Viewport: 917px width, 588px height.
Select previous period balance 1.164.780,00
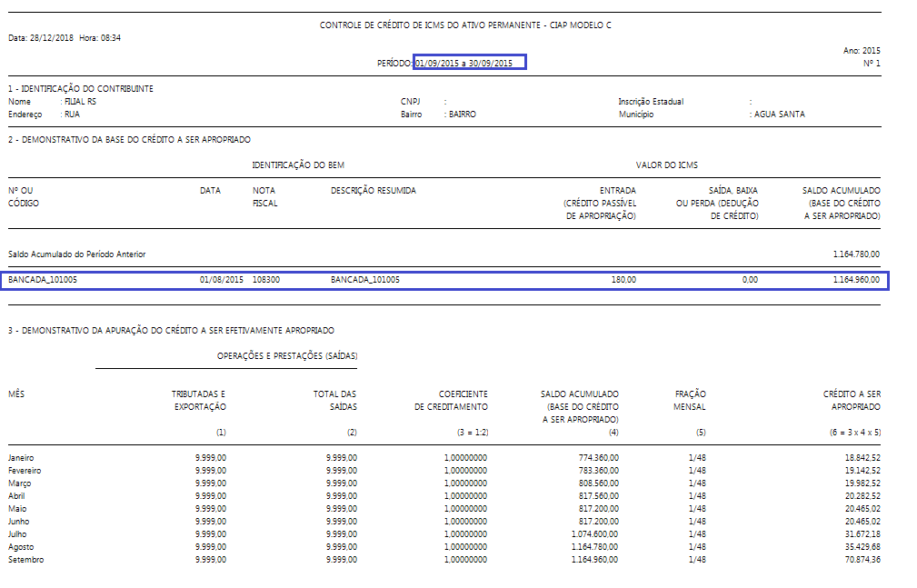(x=855, y=254)
